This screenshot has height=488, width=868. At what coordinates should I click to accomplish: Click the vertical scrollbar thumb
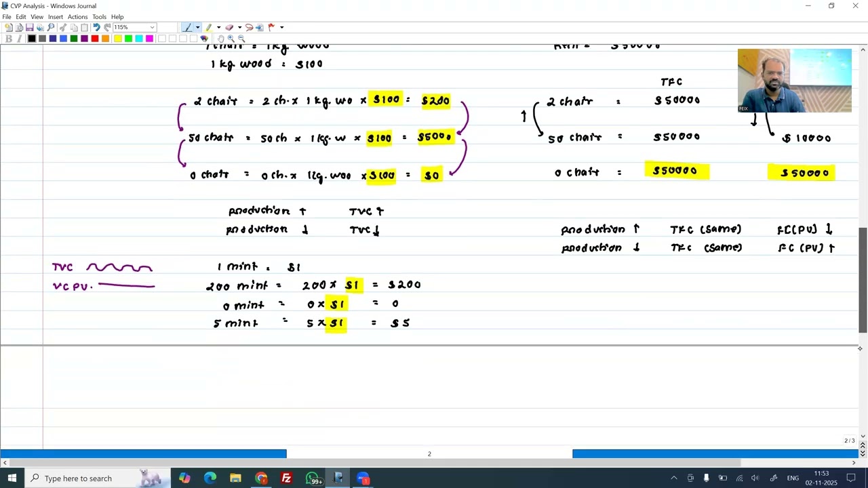(x=863, y=281)
